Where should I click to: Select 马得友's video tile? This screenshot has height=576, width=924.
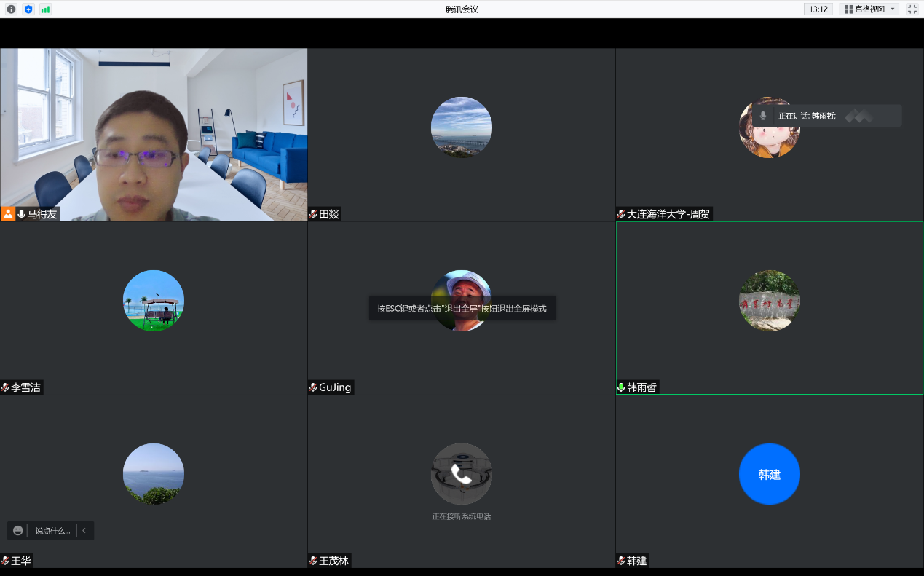[154, 135]
